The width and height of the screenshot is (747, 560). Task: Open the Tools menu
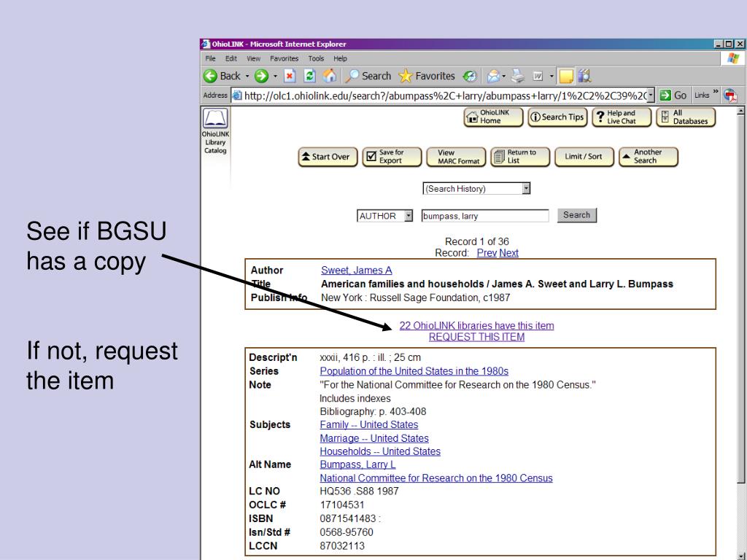tap(316, 58)
